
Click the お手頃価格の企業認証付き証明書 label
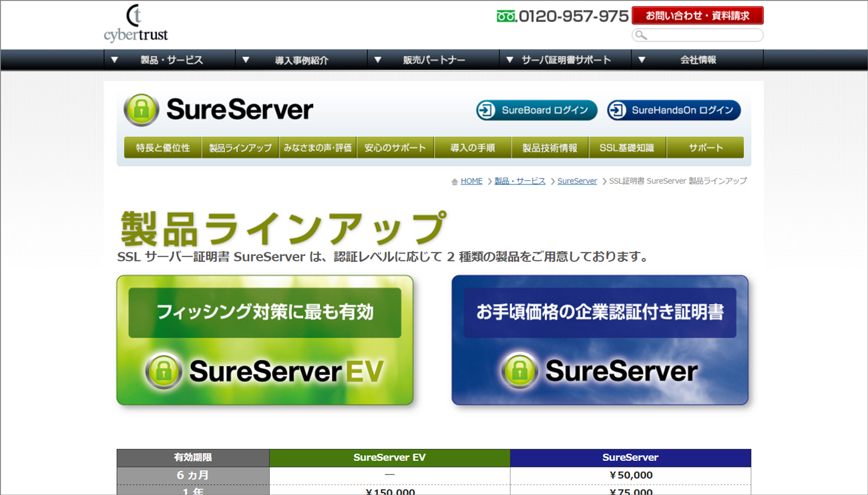600,313
